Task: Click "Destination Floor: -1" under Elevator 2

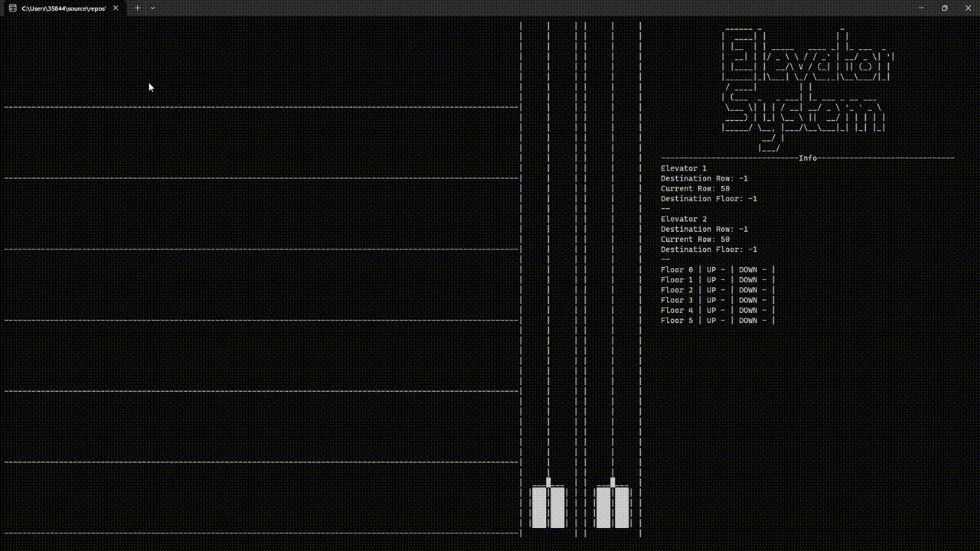Action: 709,249
